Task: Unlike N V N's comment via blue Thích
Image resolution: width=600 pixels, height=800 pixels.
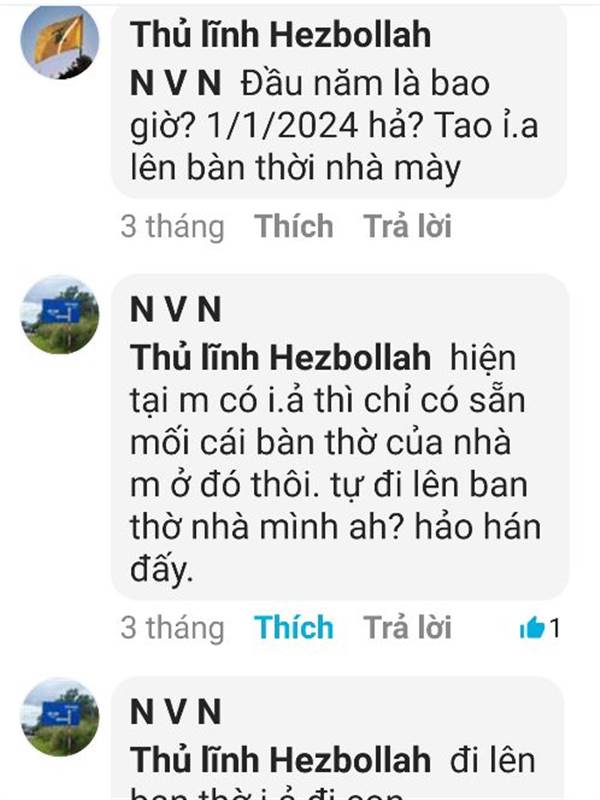Action: click(x=294, y=627)
